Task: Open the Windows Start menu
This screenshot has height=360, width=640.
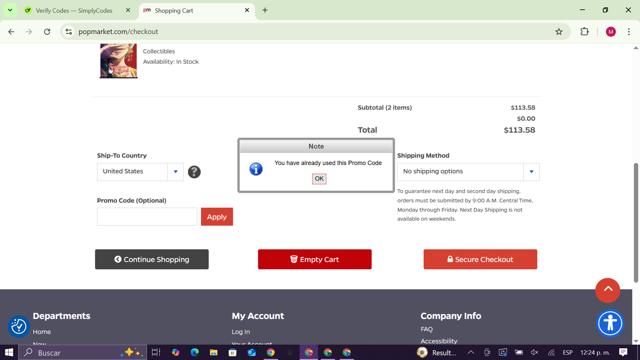Action: (x=9, y=352)
